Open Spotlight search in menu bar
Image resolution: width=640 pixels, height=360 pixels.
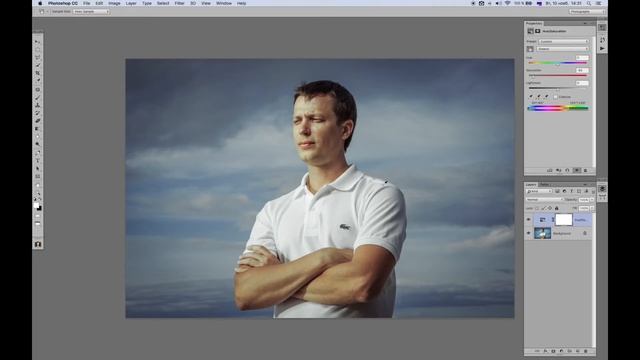tap(589, 3)
